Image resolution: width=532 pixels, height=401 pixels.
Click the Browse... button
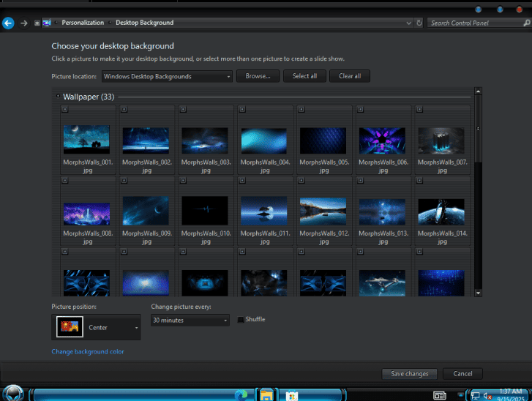click(258, 76)
